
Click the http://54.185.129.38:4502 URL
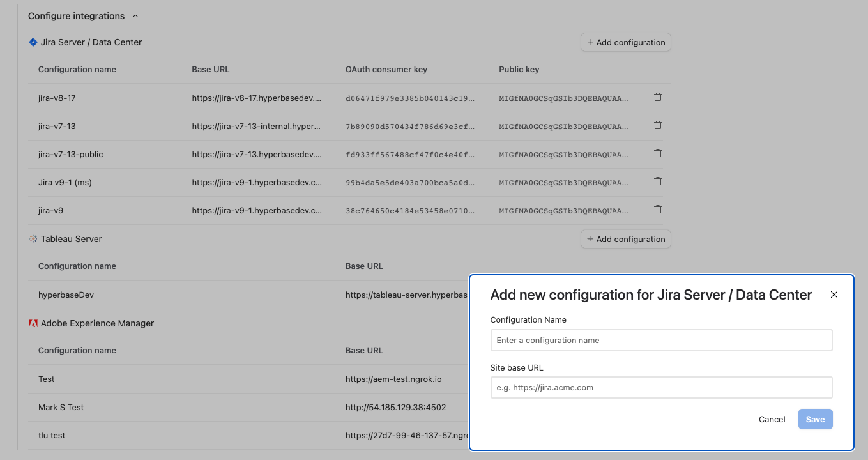(396, 408)
